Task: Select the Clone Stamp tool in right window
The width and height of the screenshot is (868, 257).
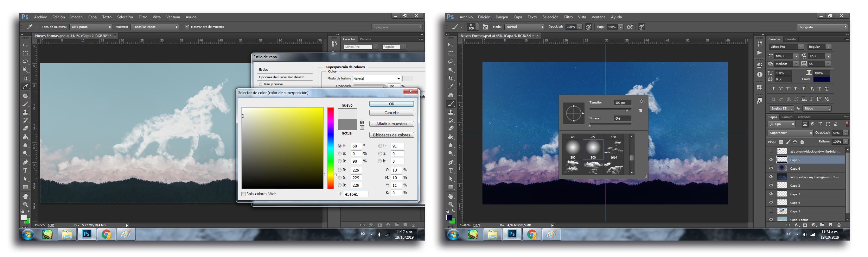Action: 451,112
